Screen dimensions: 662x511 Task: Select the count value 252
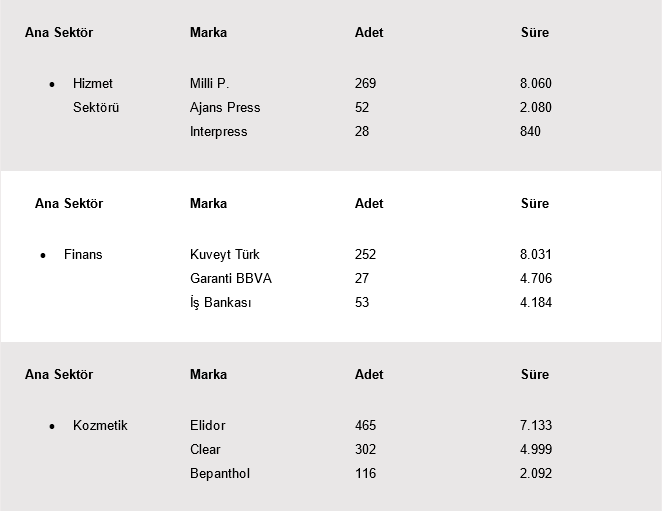point(366,255)
